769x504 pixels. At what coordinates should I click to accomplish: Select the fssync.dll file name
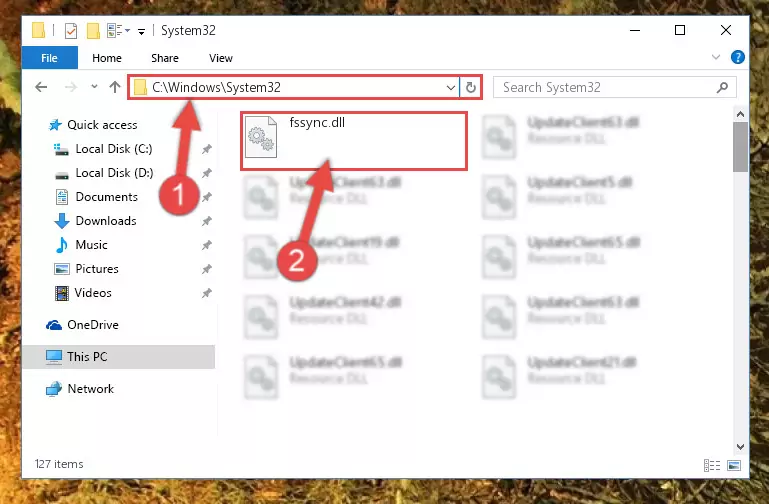tap(317, 123)
